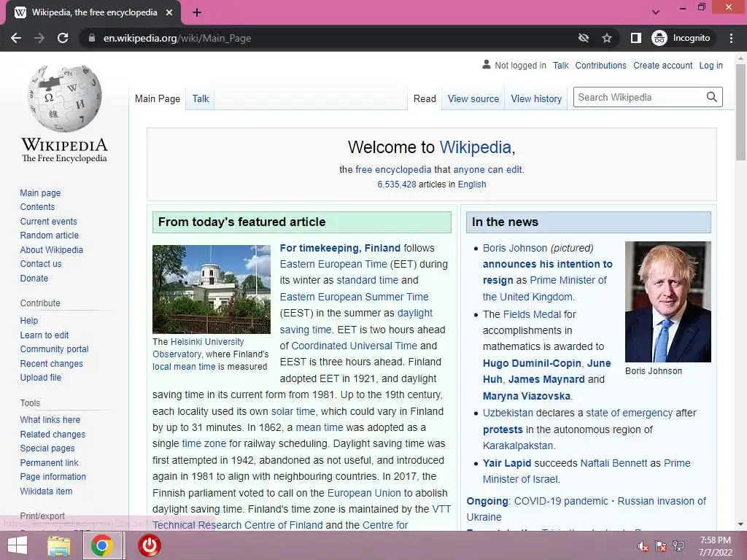Click the Log in link
Screen dimensions: 747x560
coord(711,65)
